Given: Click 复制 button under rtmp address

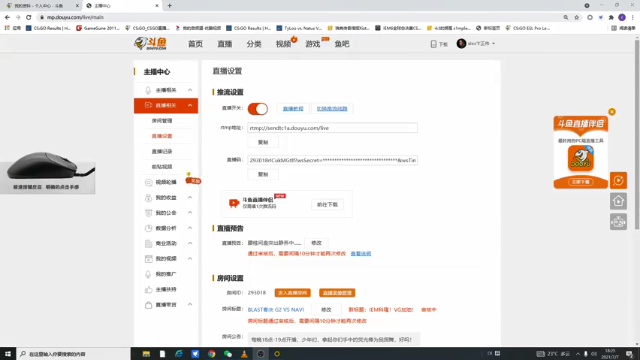Looking at the screenshot, I should pyautogui.click(x=263, y=142).
